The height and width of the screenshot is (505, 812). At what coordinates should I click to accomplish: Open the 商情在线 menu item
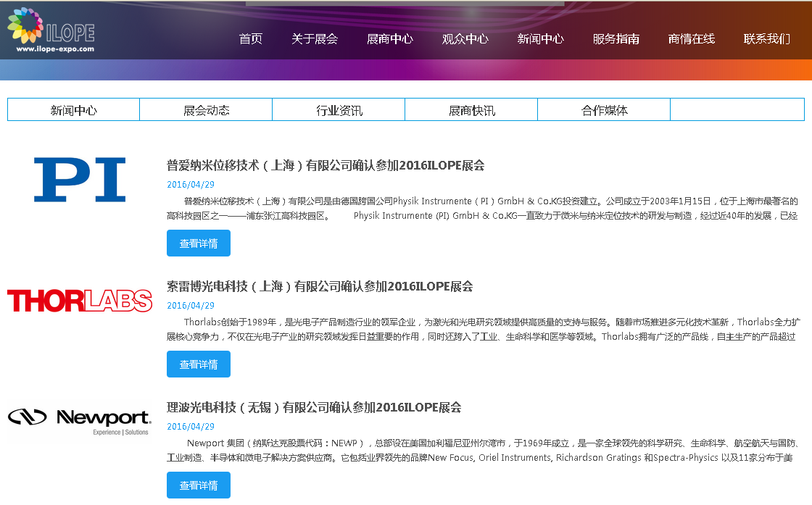point(692,39)
